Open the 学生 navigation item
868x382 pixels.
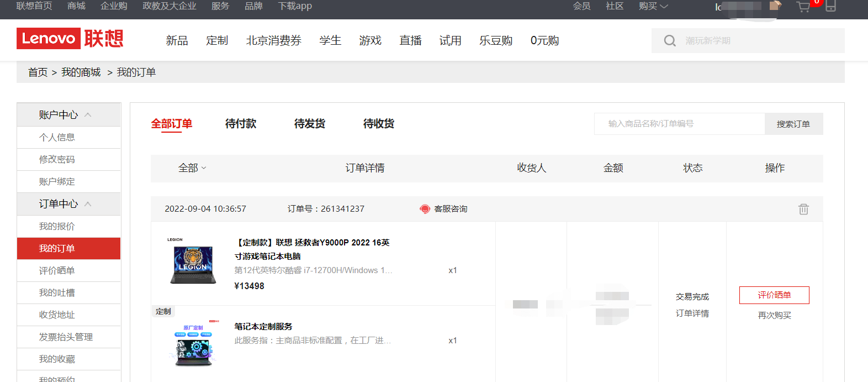[330, 40]
